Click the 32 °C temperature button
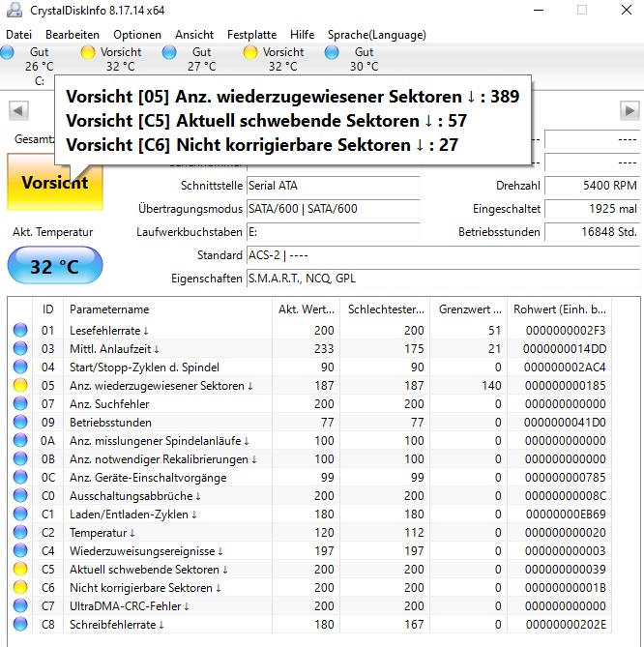 pos(55,266)
